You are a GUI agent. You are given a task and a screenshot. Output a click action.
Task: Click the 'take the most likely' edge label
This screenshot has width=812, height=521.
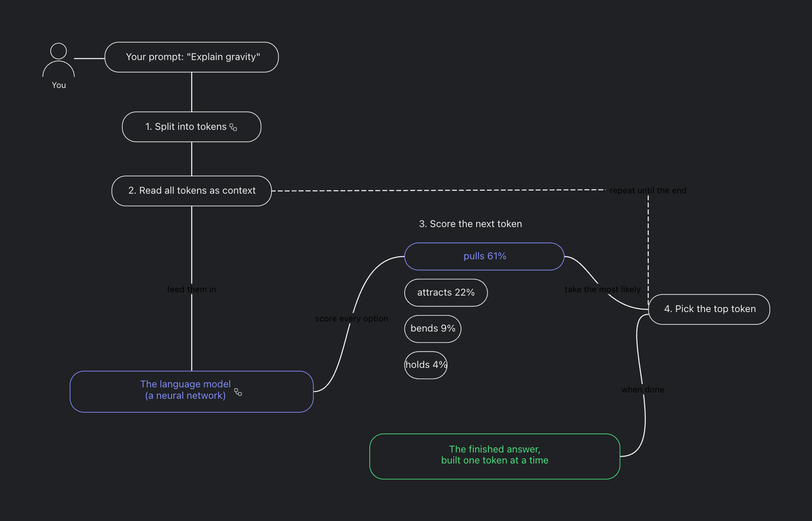pyautogui.click(x=603, y=289)
